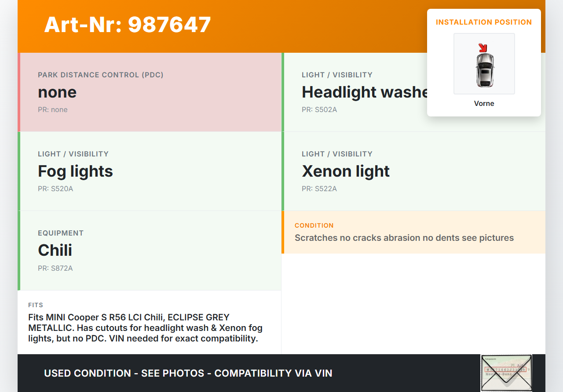Click the 'PR: none' text
Screen dimensions: 563x392
pos(53,110)
